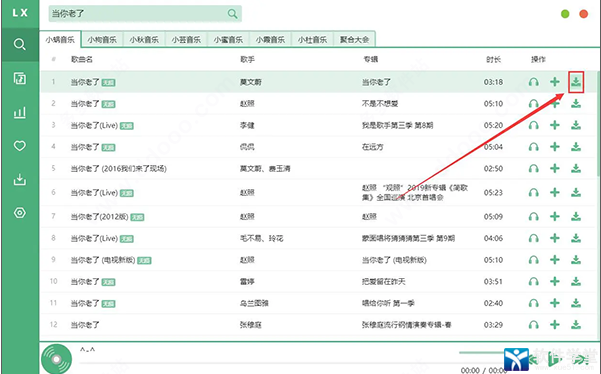Screen dimensions: 601x374
Task: Add the row 4 song to the playlist
Action: pos(555,147)
